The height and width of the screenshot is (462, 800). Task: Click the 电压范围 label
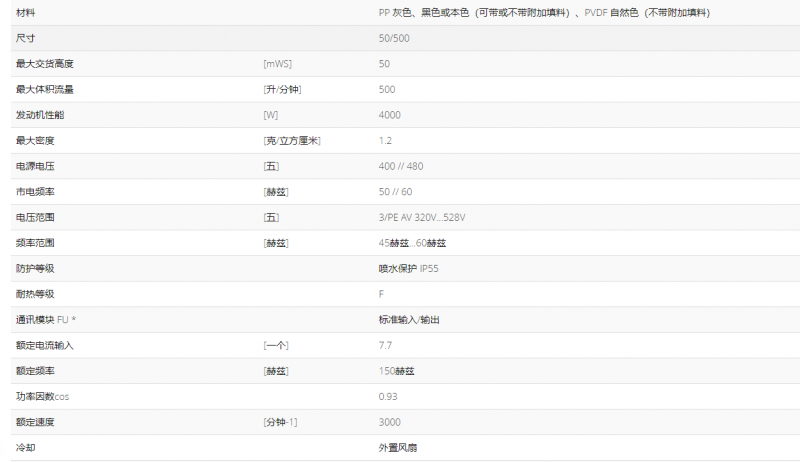point(35,217)
